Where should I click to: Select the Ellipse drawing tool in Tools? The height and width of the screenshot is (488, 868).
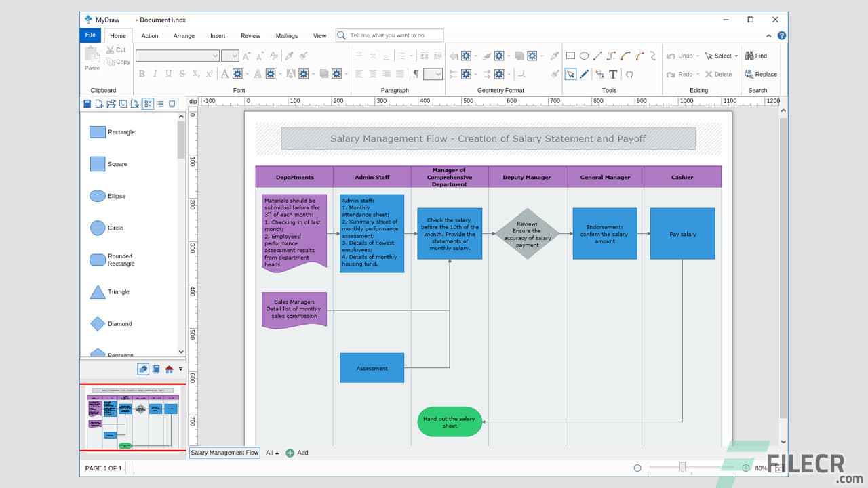(x=584, y=56)
